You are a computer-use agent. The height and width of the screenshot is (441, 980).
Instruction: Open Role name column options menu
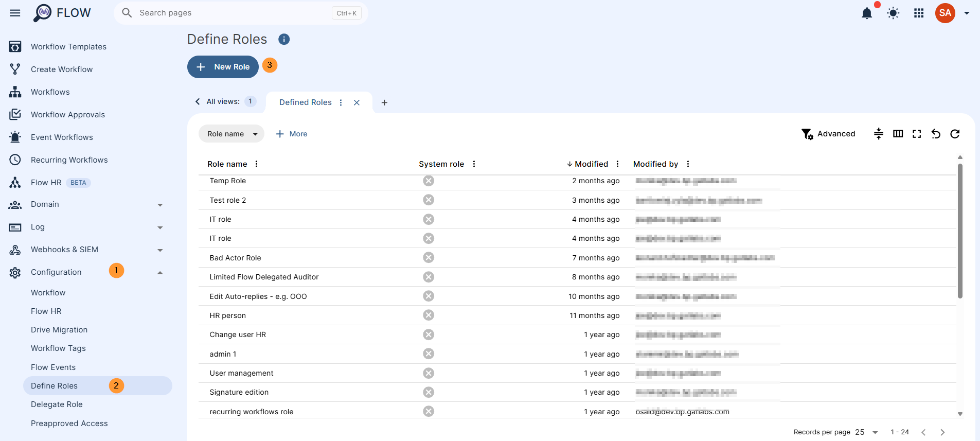[x=256, y=164]
